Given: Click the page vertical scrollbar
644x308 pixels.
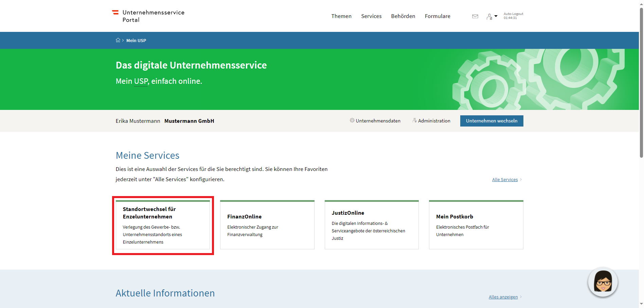Looking at the screenshot, I should point(641,82).
